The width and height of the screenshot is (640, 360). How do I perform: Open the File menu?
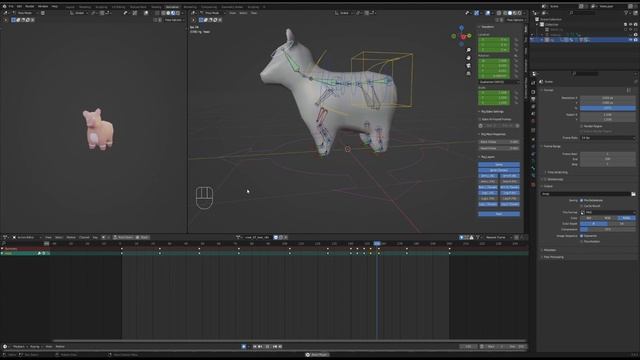coord(11,7)
